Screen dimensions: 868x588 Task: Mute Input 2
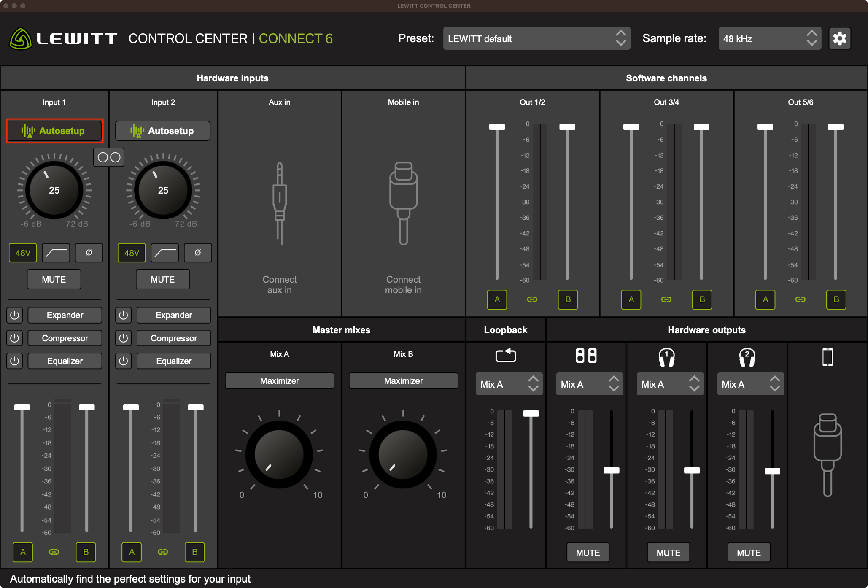click(163, 279)
